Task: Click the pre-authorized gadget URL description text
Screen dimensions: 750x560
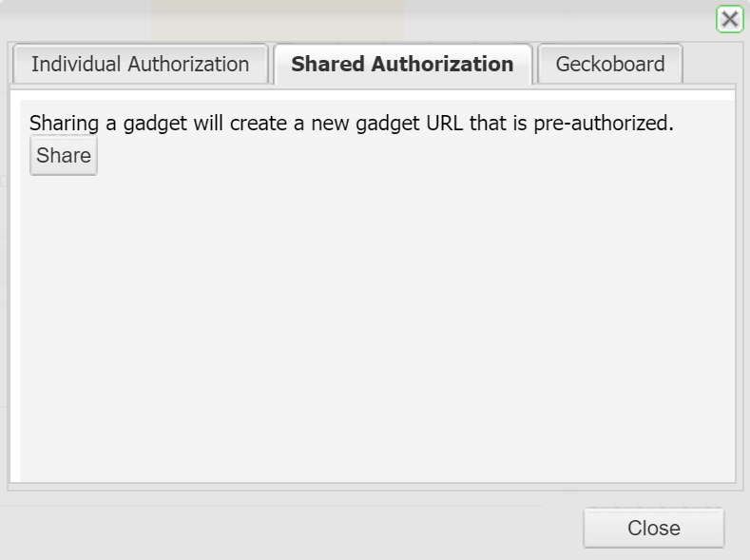Action: tap(352, 124)
